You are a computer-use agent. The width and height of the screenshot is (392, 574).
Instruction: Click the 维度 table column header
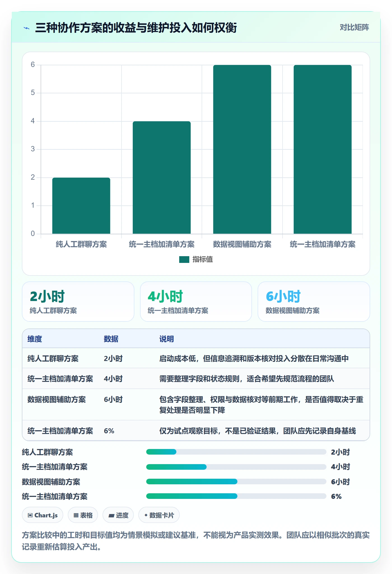[35, 339]
